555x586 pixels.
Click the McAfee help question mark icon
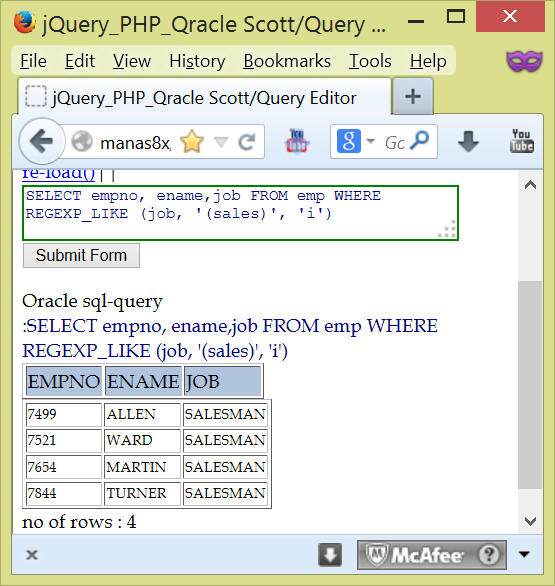[x=489, y=555]
